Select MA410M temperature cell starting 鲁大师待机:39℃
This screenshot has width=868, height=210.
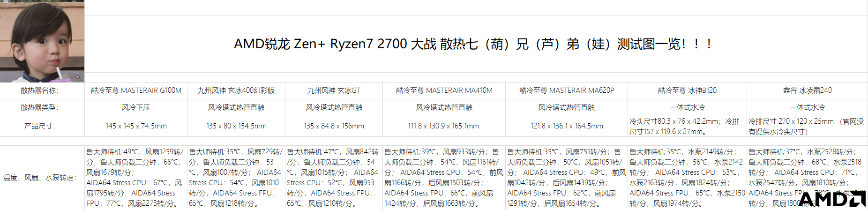(x=444, y=178)
